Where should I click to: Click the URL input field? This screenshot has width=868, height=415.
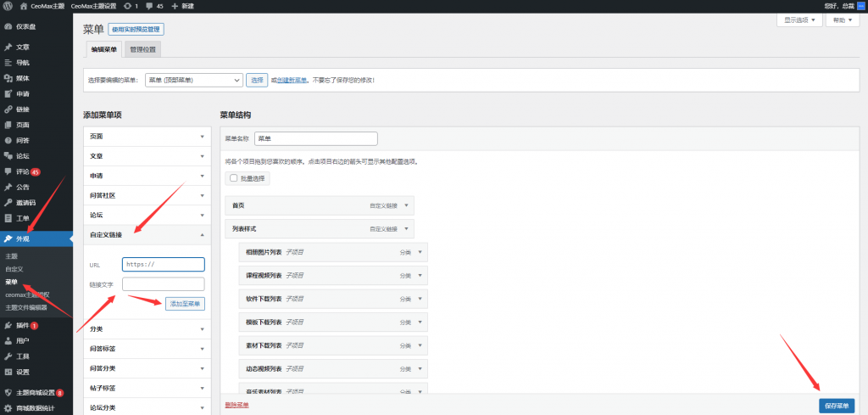(163, 264)
